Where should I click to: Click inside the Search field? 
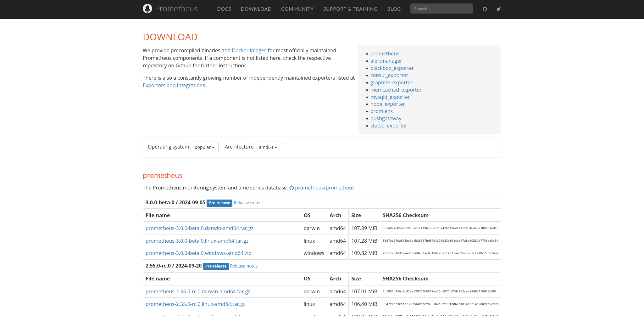click(441, 8)
